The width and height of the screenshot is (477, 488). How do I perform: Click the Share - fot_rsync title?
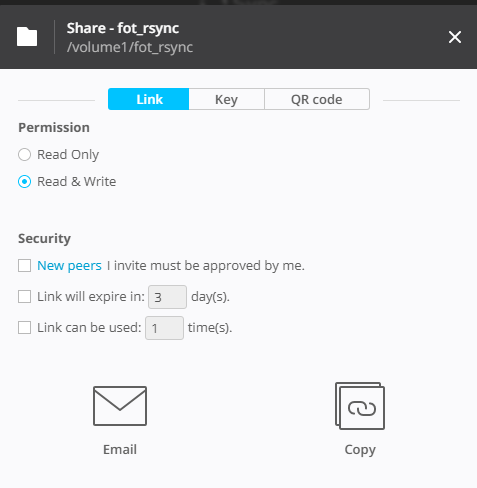point(123,28)
